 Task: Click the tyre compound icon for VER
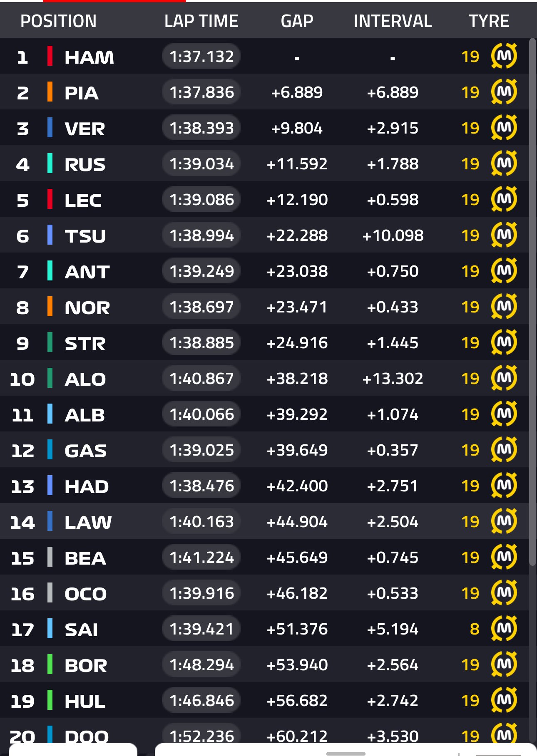click(504, 128)
